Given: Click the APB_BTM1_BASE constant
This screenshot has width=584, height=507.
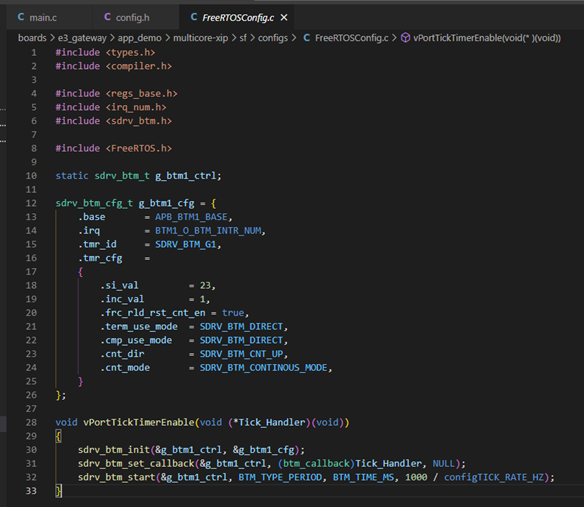Looking at the screenshot, I should click(191, 217).
